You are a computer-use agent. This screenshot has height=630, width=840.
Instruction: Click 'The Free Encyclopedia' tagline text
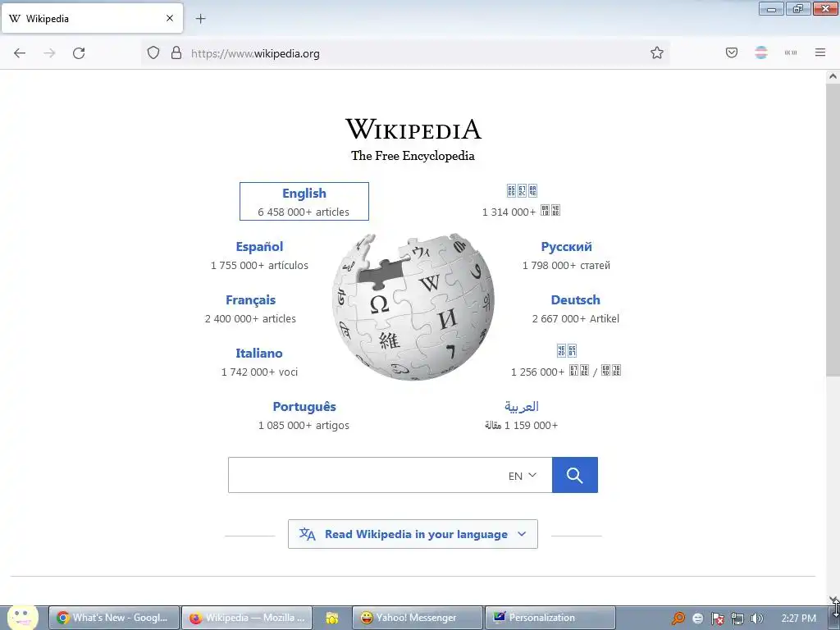click(x=413, y=156)
